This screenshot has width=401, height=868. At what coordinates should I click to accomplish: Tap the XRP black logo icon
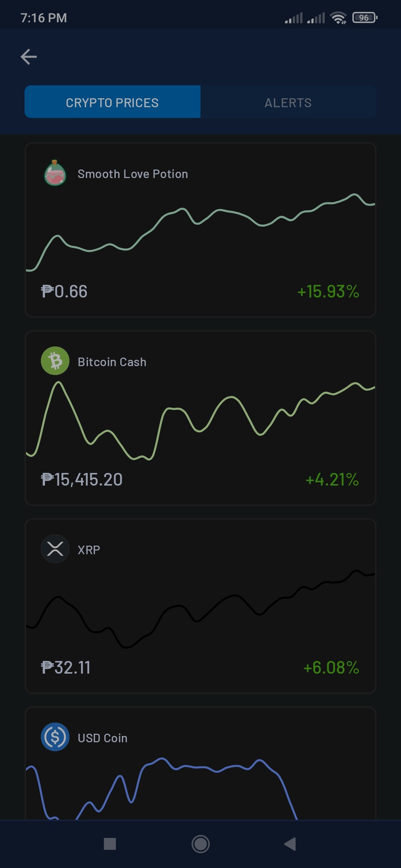coord(55,549)
